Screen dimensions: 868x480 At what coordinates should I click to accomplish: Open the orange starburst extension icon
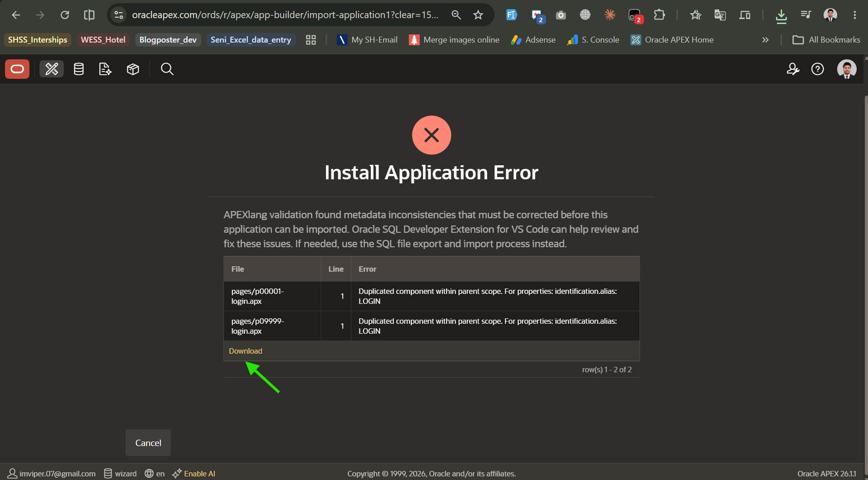coord(610,15)
